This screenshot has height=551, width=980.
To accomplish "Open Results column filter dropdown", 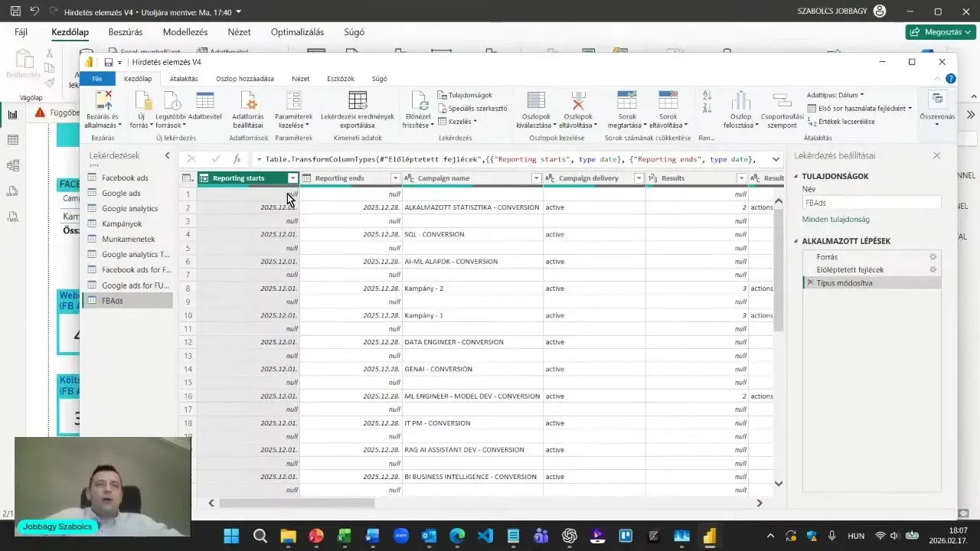I will pos(740,178).
